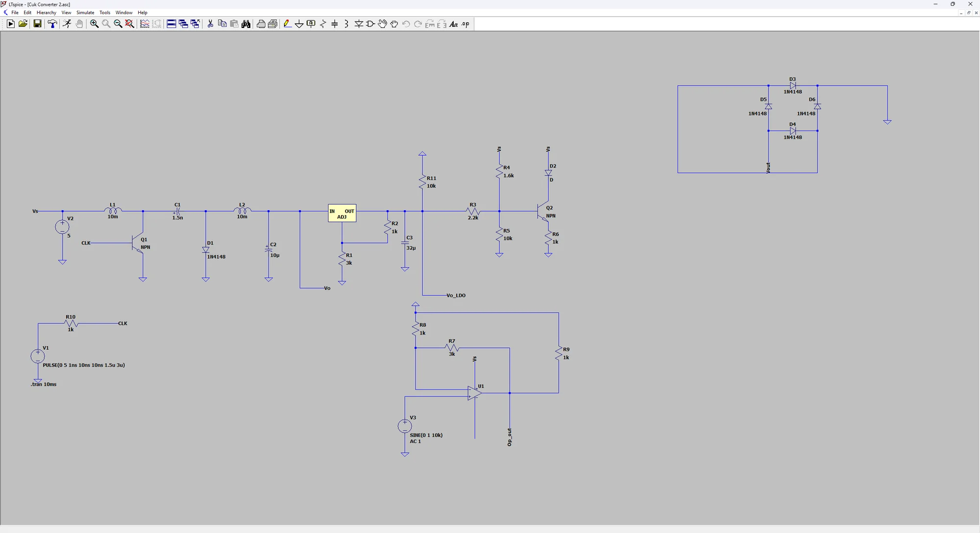Open the View menu

[66, 13]
